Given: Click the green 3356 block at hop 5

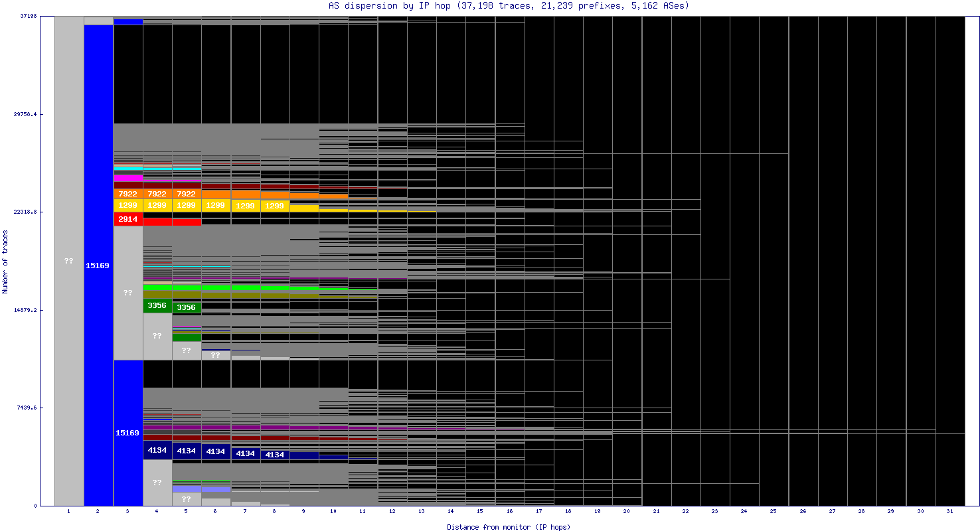Looking at the screenshot, I should pyautogui.click(x=187, y=307).
